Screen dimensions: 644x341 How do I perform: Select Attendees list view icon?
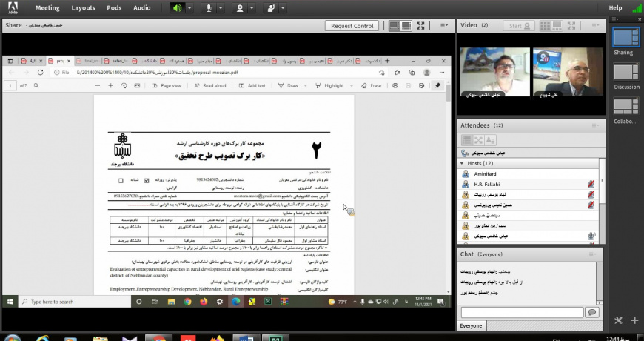coord(466,140)
